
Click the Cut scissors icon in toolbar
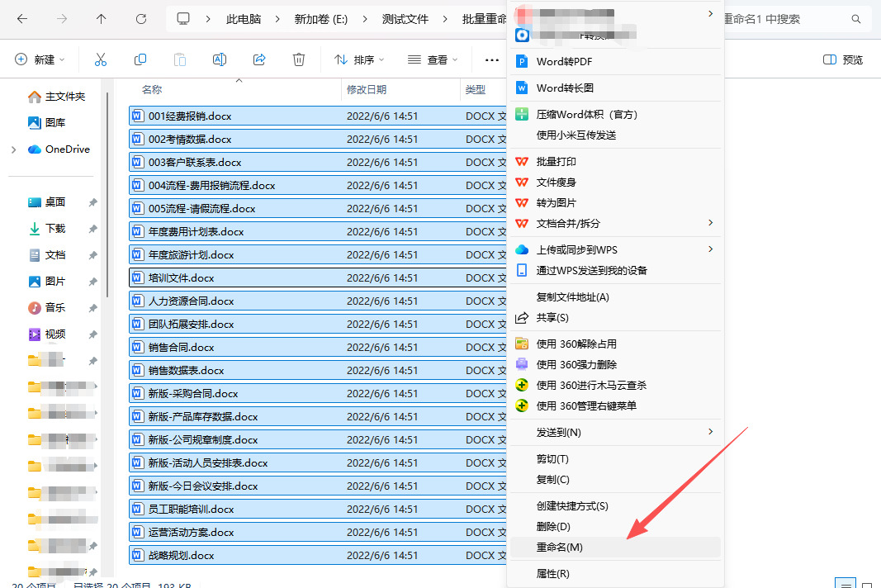pos(101,59)
